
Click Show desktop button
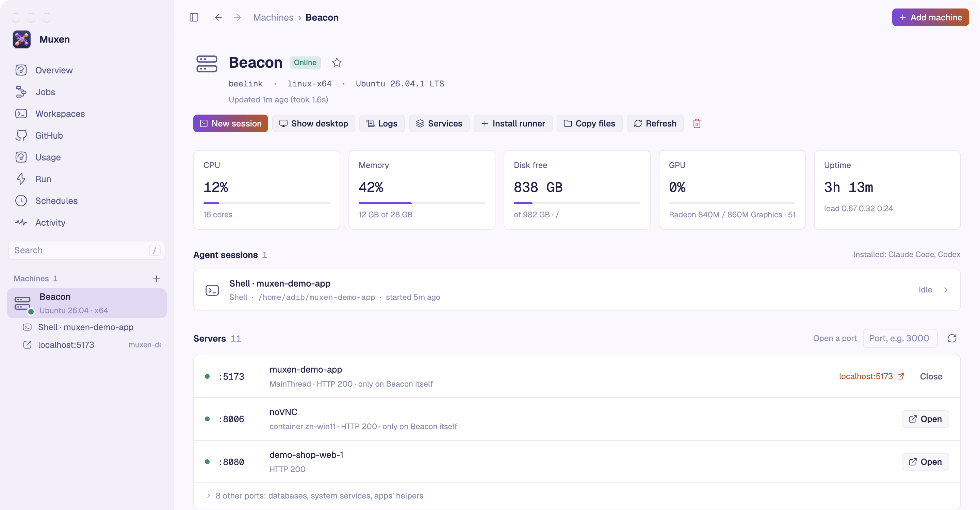(x=313, y=123)
